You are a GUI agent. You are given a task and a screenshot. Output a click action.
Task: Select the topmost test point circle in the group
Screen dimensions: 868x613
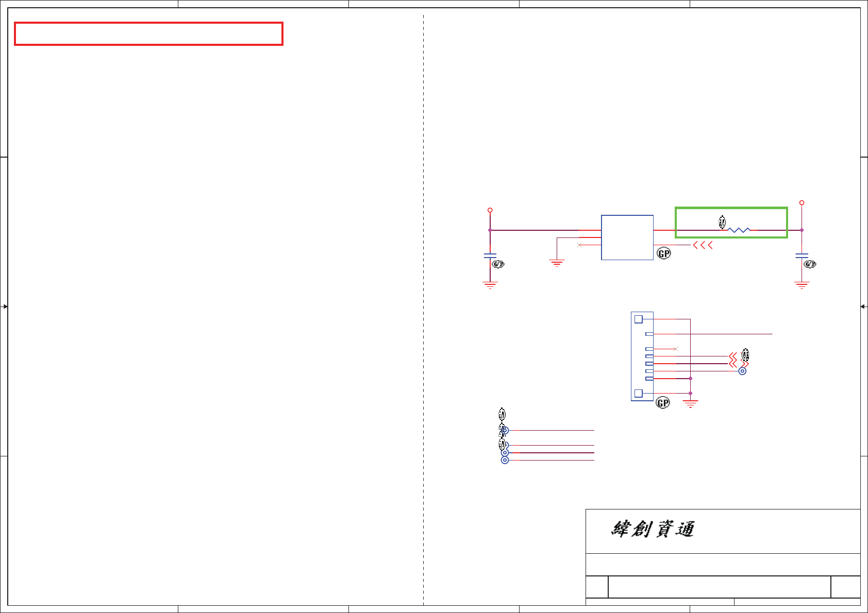click(x=505, y=430)
